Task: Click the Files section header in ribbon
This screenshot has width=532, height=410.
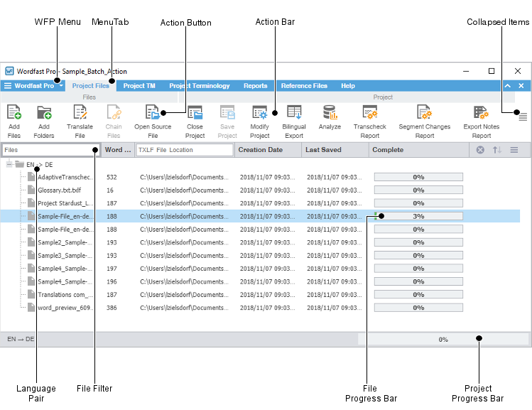Action: click(89, 97)
